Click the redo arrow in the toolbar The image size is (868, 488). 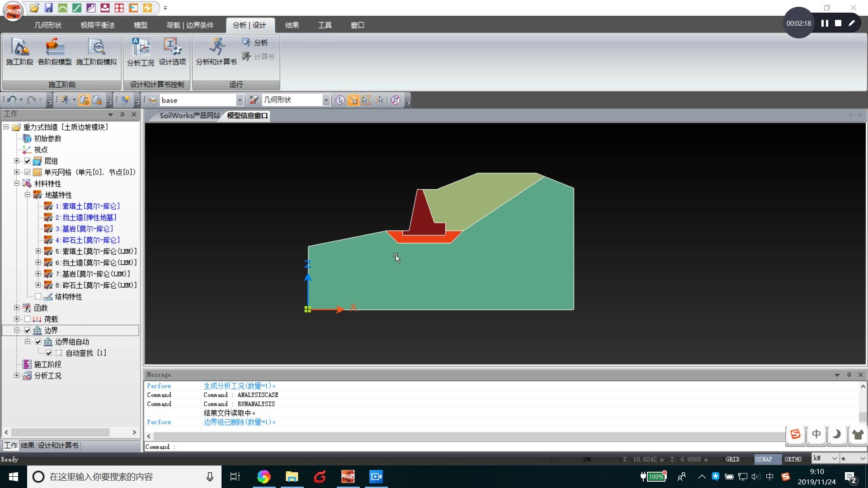[31, 100]
